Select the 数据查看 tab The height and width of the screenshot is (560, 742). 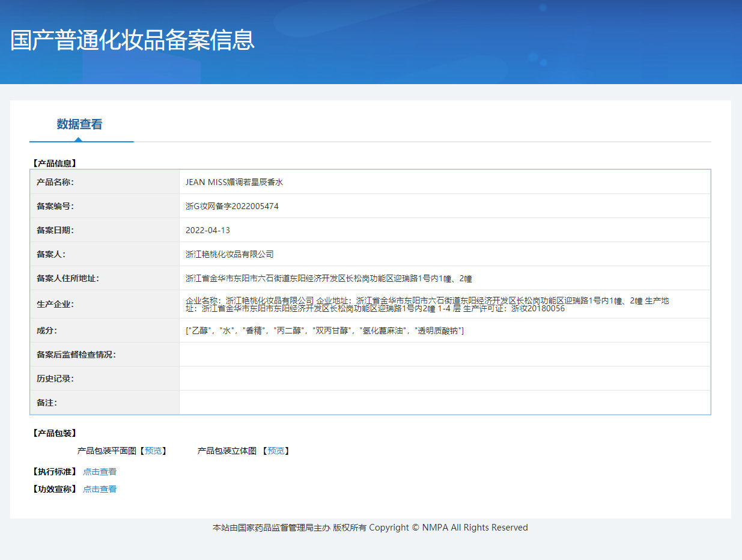[x=80, y=124]
